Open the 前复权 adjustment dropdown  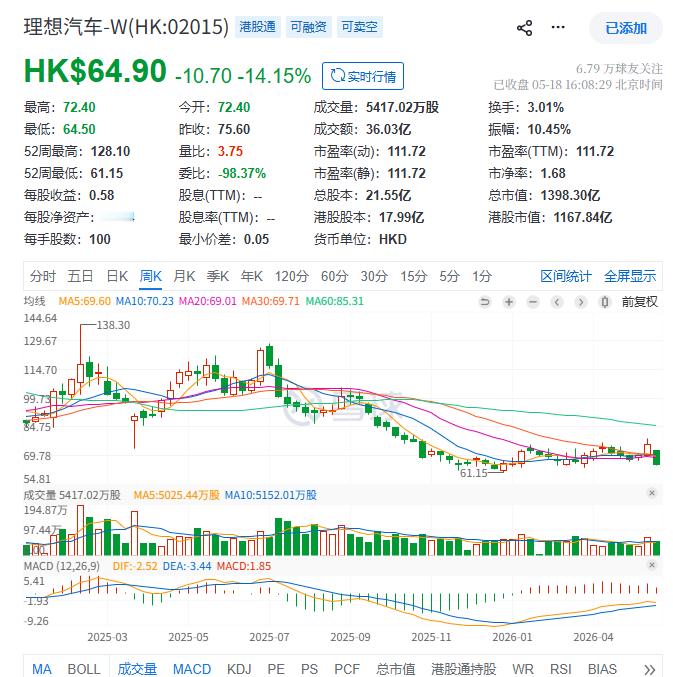[x=640, y=302]
